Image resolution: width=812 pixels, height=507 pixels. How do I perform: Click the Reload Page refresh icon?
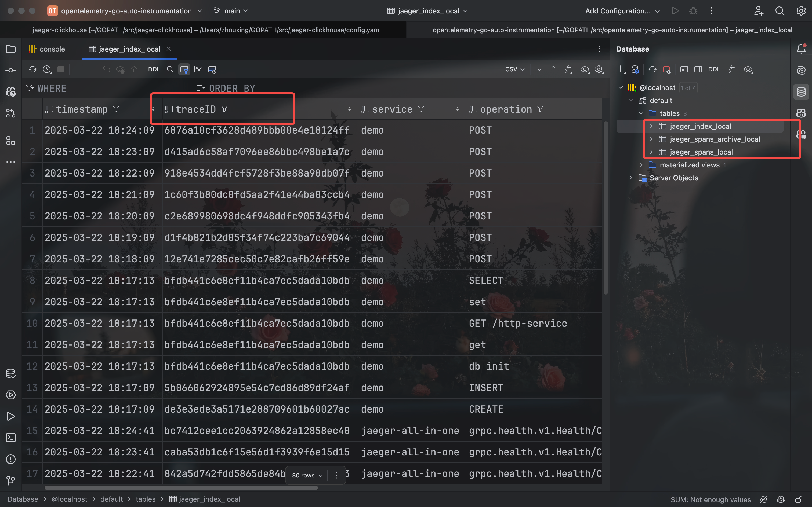pyautogui.click(x=32, y=69)
